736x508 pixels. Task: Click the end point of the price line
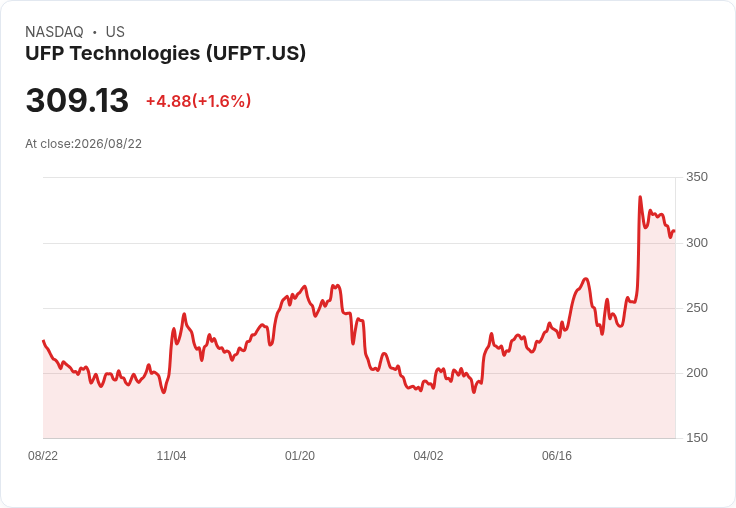pos(675,231)
